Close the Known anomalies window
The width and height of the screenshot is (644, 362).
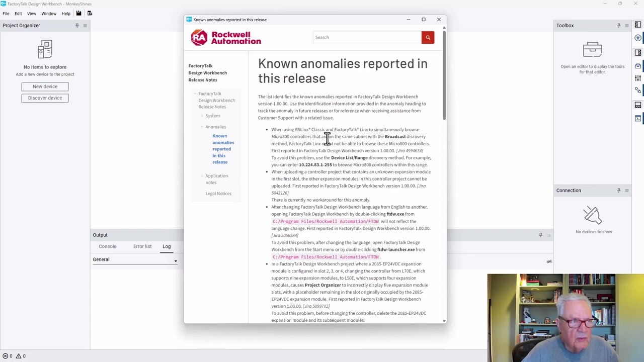439,20
